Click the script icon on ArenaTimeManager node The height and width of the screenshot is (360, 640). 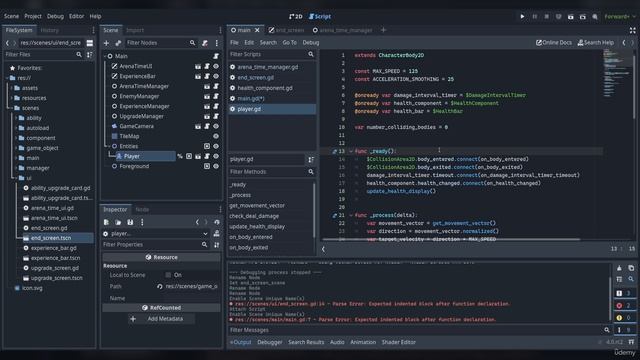coord(216,86)
